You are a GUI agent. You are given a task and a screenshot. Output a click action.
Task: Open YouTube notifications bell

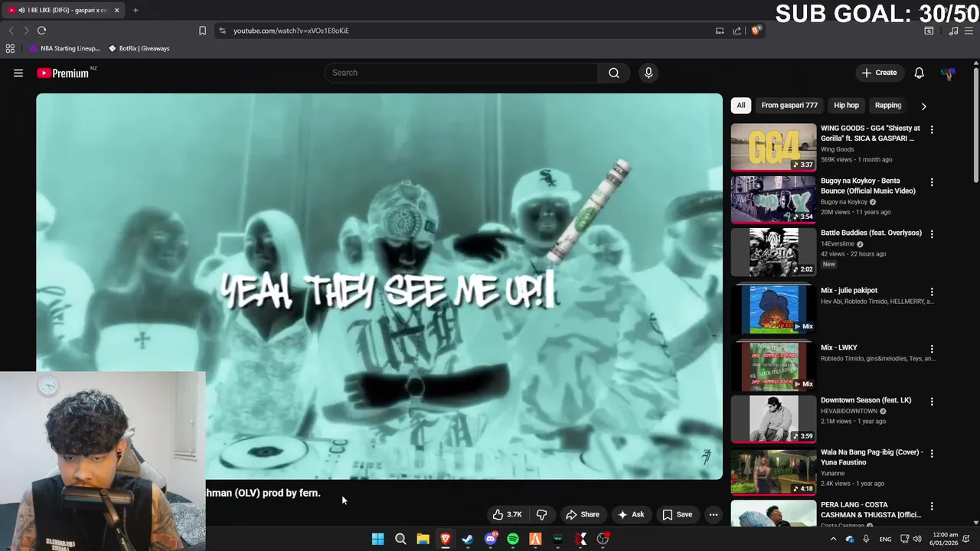pos(919,73)
